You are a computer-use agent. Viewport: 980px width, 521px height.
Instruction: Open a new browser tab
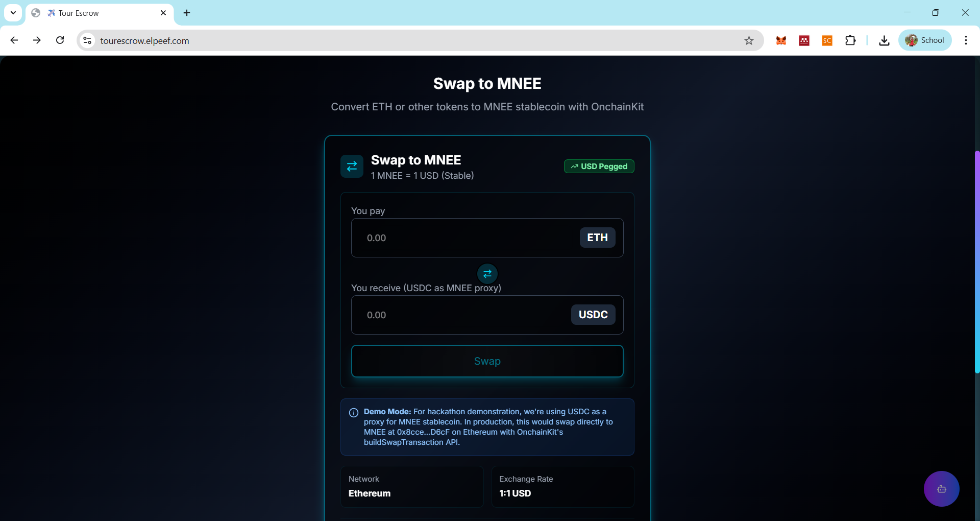pos(187,13)
